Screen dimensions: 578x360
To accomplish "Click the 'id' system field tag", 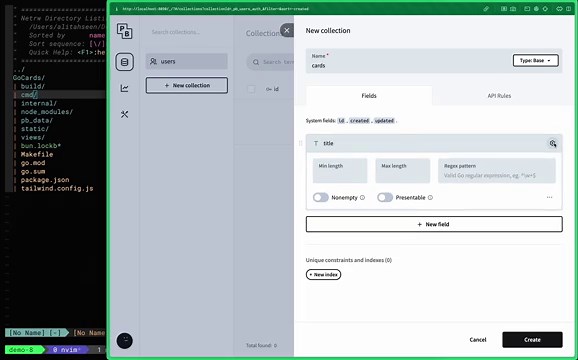I will coord(341,120).
